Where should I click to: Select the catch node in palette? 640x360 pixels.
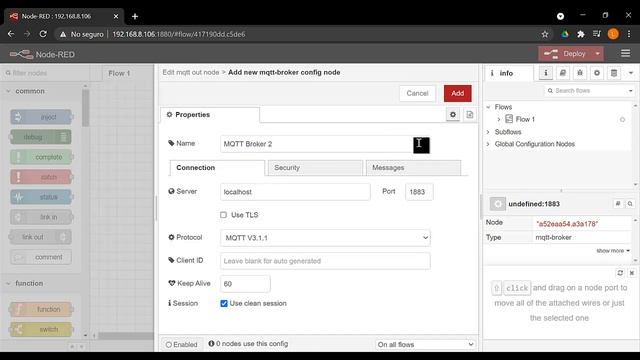[41, 177]
